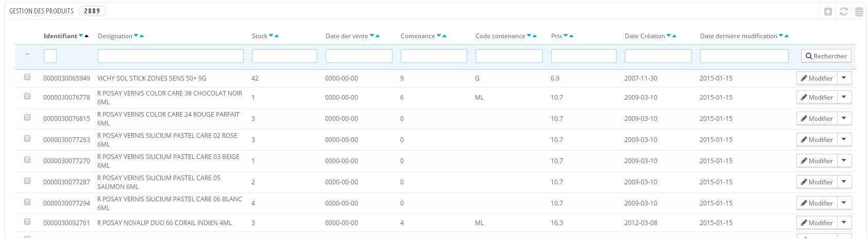Sort Date der vente column descending
This screenshot has width=868, height=239.
tap(372, 36)
